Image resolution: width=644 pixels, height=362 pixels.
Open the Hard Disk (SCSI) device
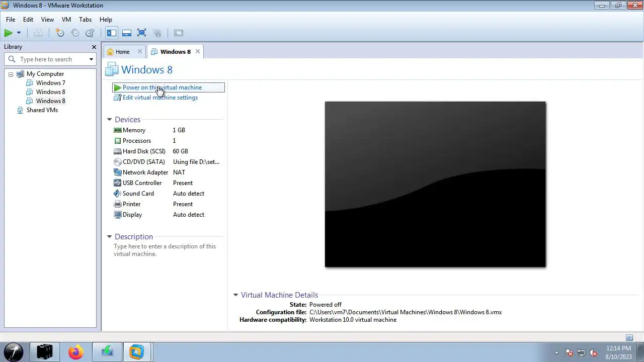point(144,151)
